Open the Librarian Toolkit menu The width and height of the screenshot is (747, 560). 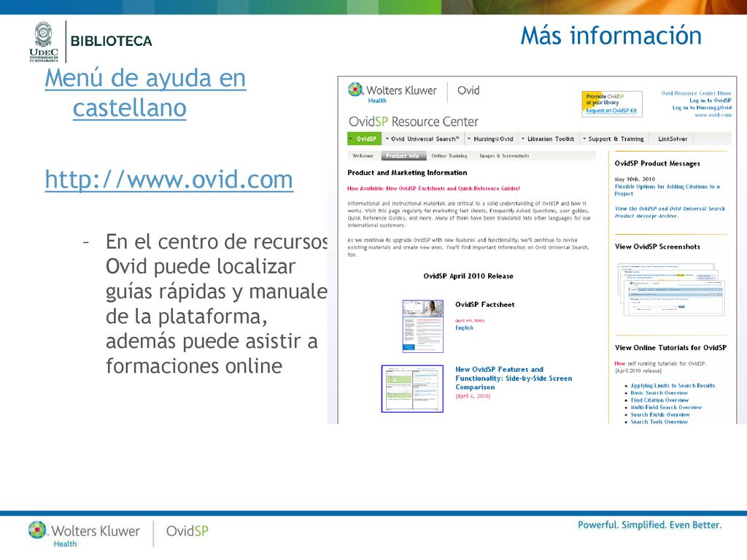(548, 139)
